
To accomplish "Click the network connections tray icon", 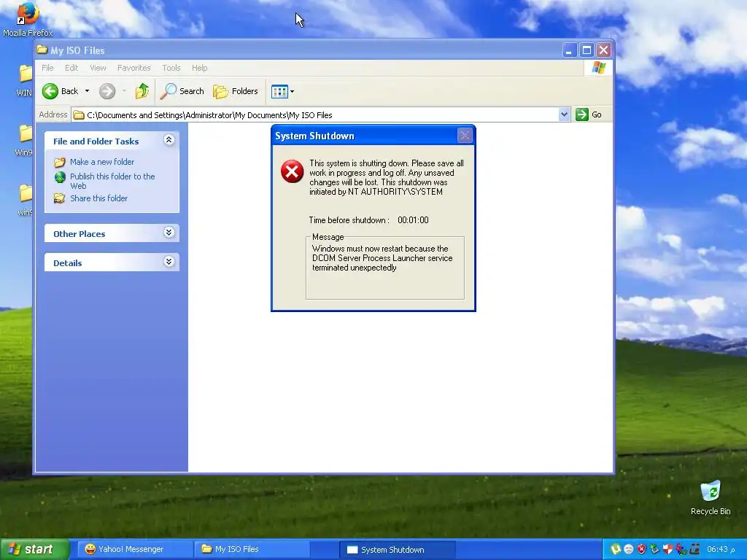I will (681, 550).
